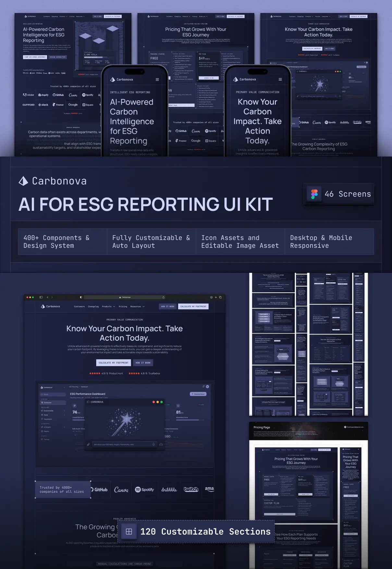Click Customers in the browser navbar
This screenshot has width=392, height=569.
pyautogui.click(x=79, y=307)
